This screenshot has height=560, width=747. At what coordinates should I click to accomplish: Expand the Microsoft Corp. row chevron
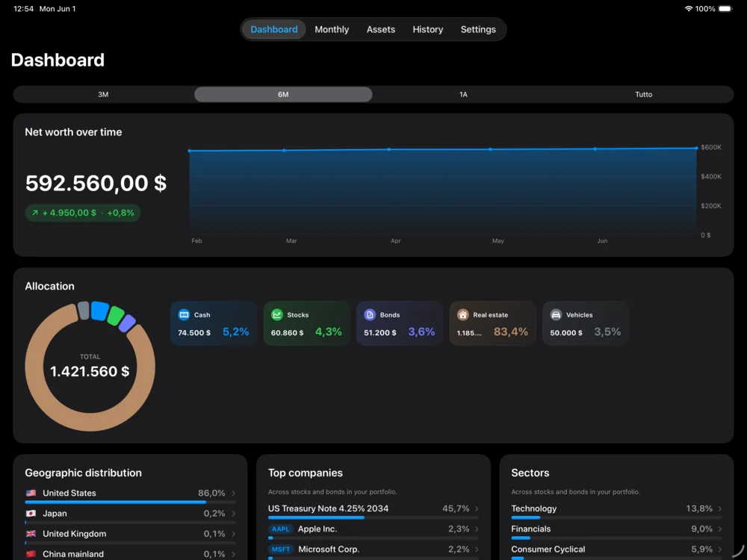coord(477,549)
